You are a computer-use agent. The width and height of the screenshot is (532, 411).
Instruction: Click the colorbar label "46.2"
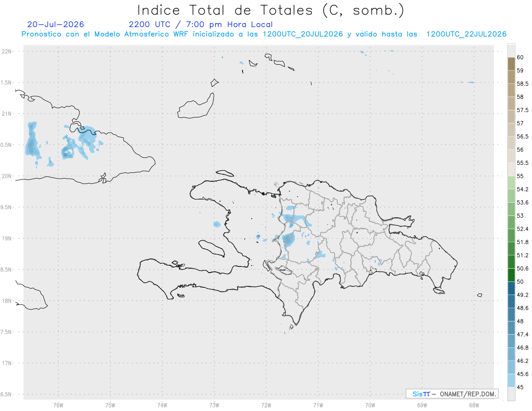[522, 361]
